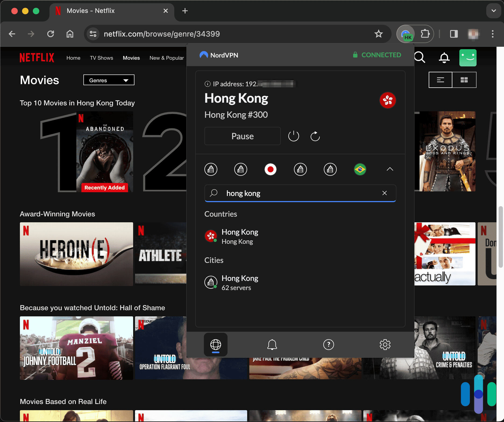Open NordVPN help via question mark icon
Image resolution: width=504 pixels, height=422 pixels.
pyautogui.click(x=328, y=345)
